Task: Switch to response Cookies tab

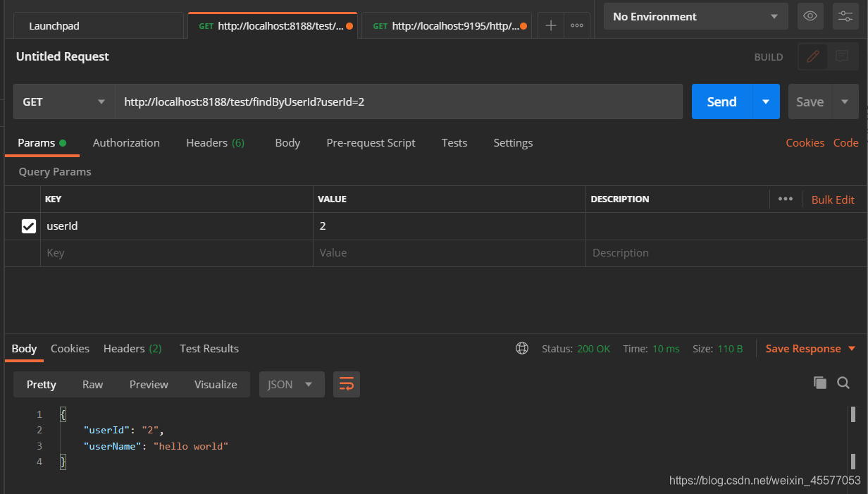Action: point(70,349)
